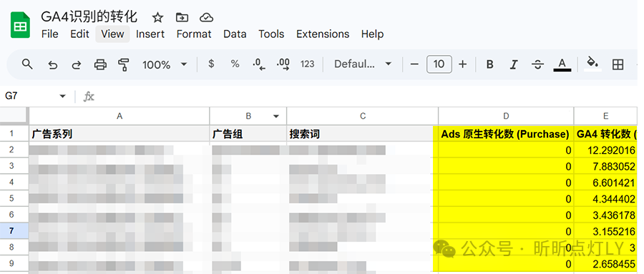Select row 7 header
This screenshot has width=644, height=274.
click(11, 231)
